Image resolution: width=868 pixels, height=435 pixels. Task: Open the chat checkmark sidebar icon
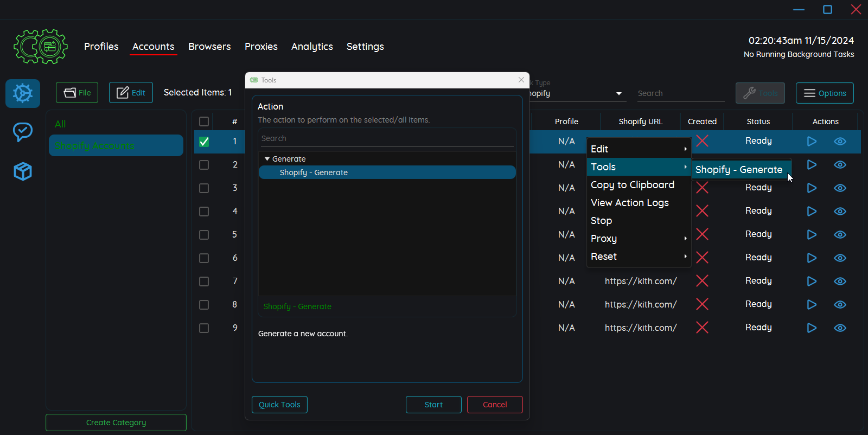pos(23,132)
